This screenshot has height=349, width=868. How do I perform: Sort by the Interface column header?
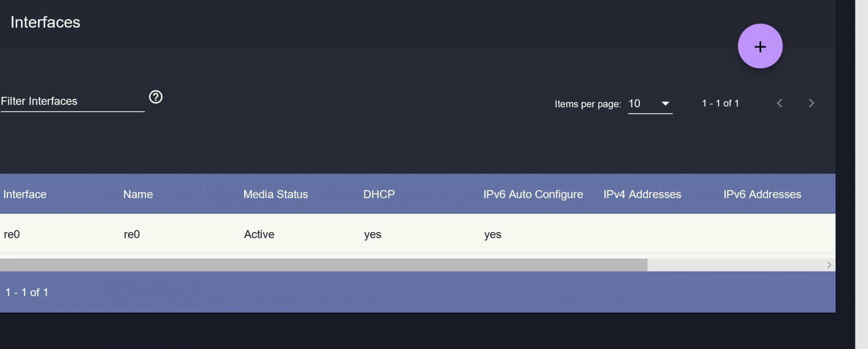(25, 194)
